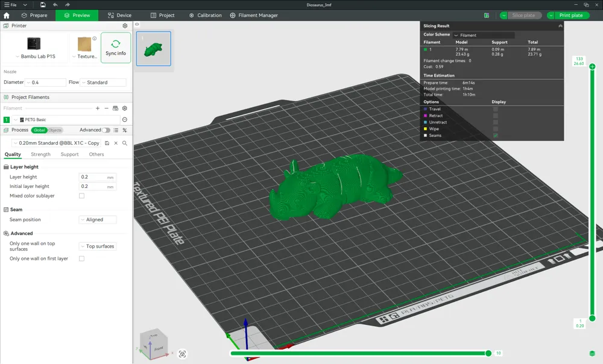Screen dimensions: 603x364
Task: Switch to the Quality settings tab
Action: [x=13, y=154]
